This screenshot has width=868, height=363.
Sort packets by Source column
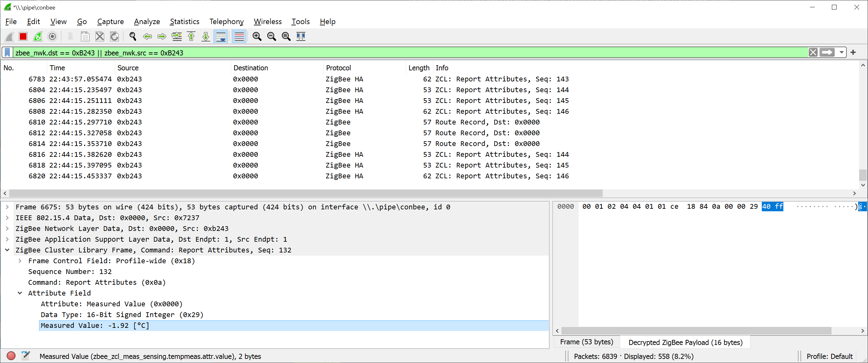point(173,68)
